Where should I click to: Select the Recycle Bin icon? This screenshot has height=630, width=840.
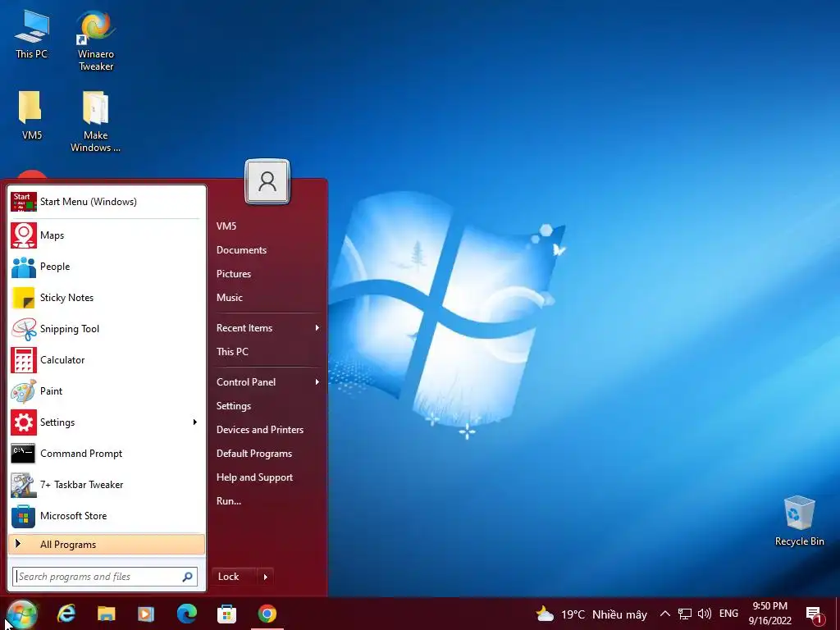[x=799, y=521]
